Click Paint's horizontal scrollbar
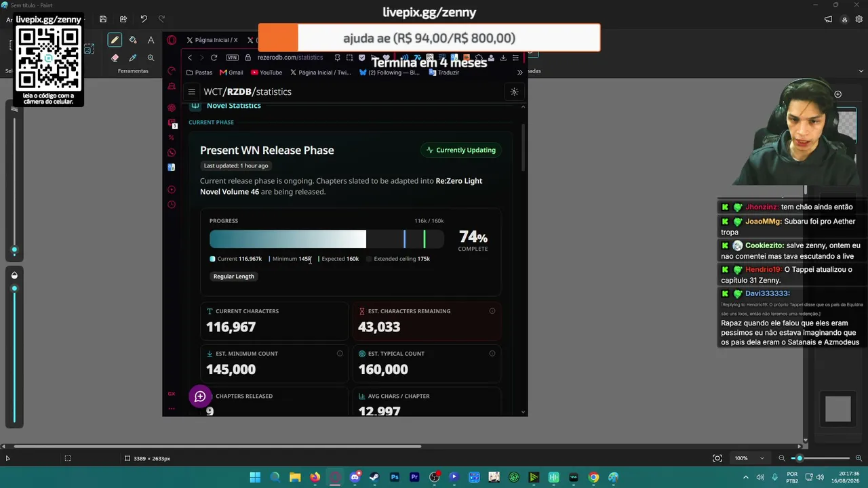This screenshot has height=488, width=868. click(x=217, y=446)
